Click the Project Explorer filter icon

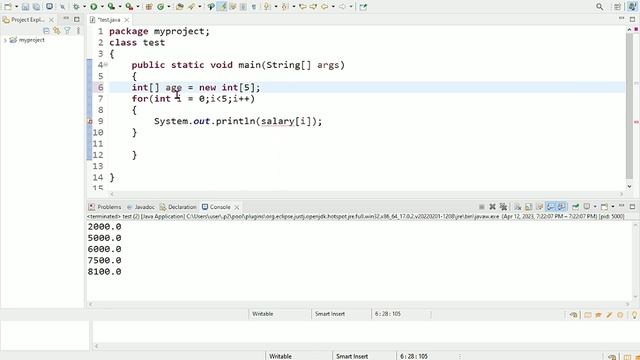[x=67, y=31]
